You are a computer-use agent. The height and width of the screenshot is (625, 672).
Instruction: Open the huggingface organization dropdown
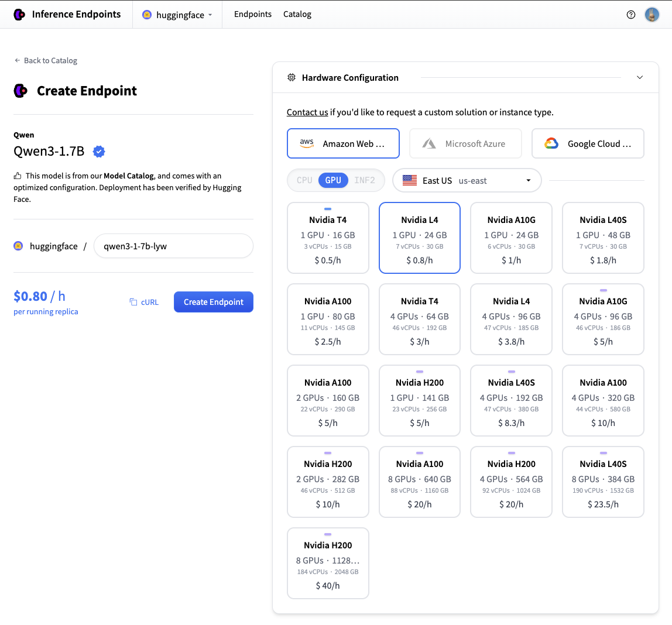pyautogui.click(x=177, y=15)
